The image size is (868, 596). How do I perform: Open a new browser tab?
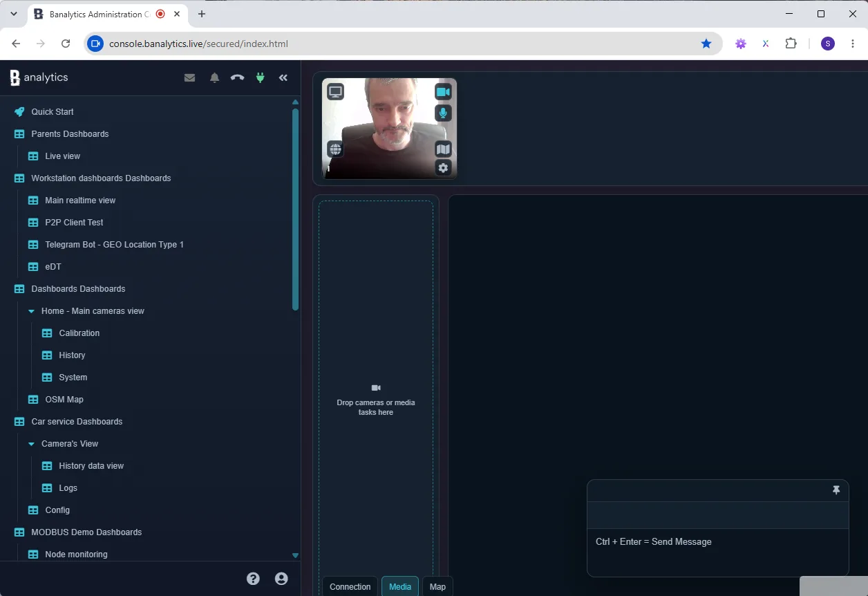pyautogui.click(x=202, y=14)
